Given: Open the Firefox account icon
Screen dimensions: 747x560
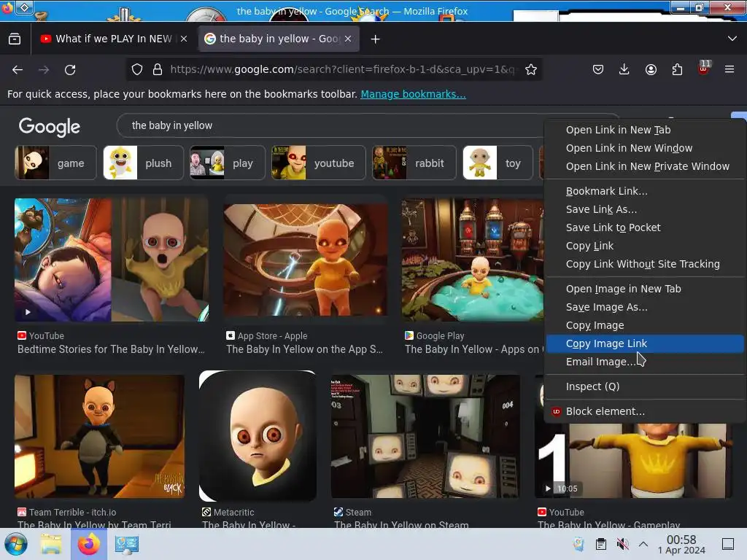Looking at the screenshot, I should tap(651, 69).
